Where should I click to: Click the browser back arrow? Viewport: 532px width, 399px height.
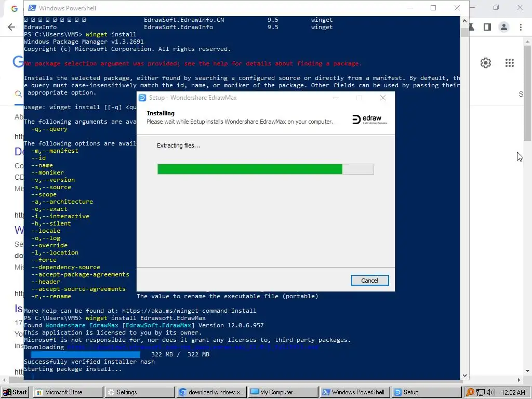pyautogui.click(x=11, y=27)
